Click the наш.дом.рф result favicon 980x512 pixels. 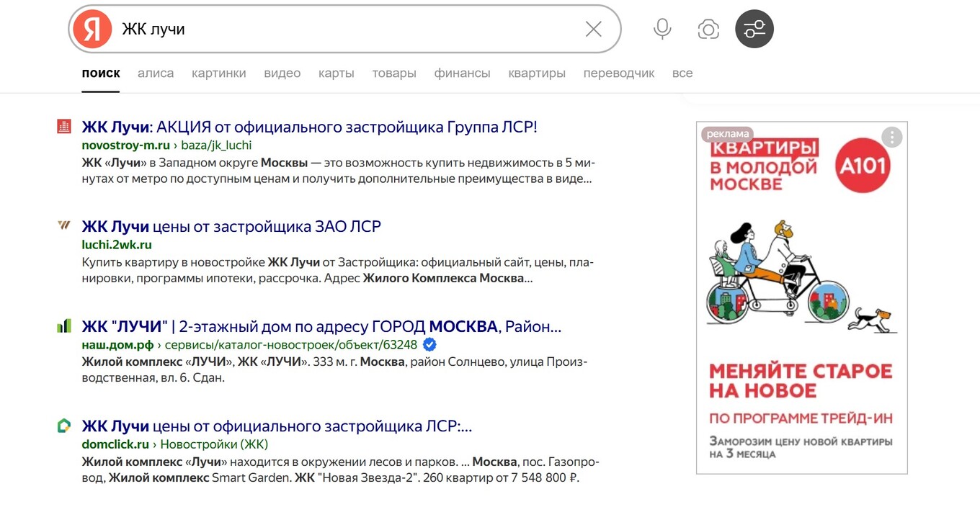(x=64, y=326)
